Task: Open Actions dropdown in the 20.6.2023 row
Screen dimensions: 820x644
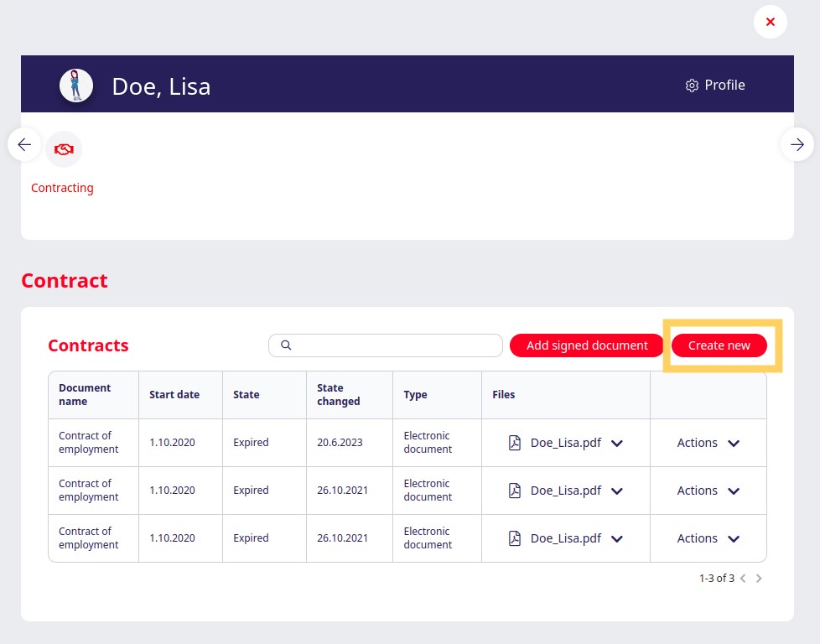Action: tap(708, 443)
